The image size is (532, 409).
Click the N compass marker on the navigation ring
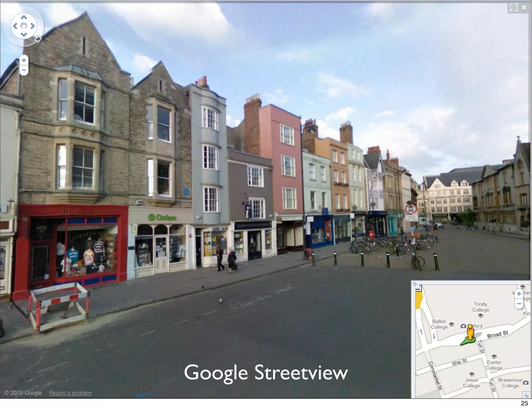(x=38, y=39)
